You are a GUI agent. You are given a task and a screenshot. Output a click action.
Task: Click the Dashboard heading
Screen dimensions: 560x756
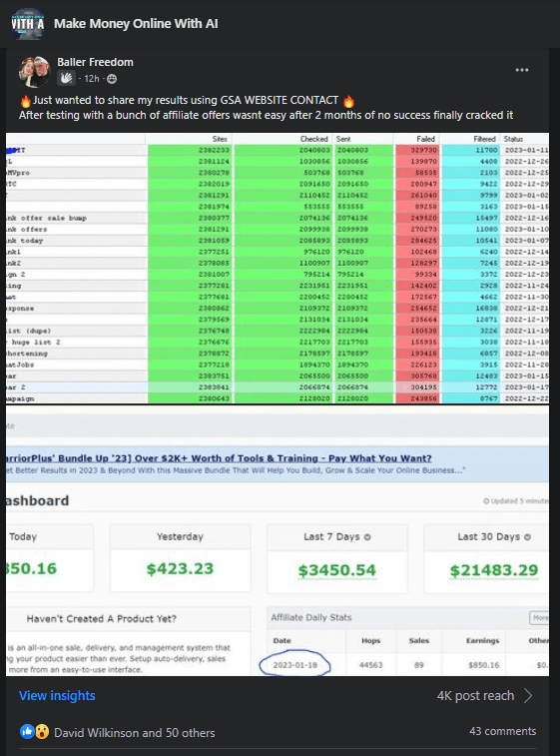click(37, 501)
